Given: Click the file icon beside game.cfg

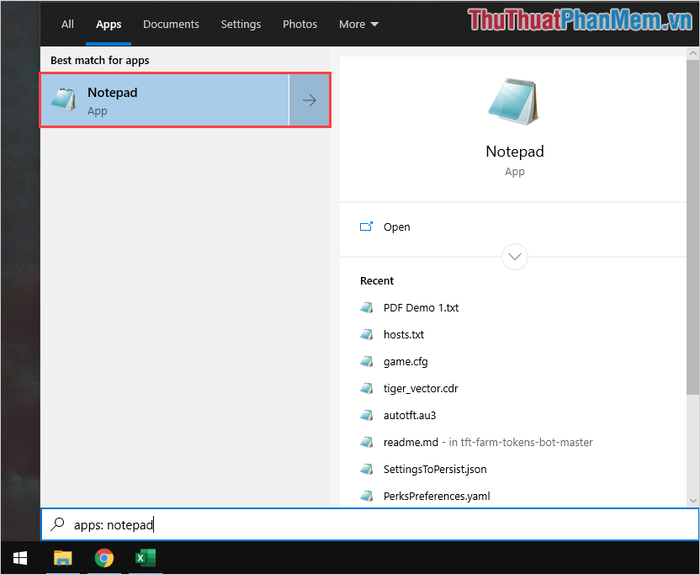Looking at the screenshot, I should pos(367,361).
